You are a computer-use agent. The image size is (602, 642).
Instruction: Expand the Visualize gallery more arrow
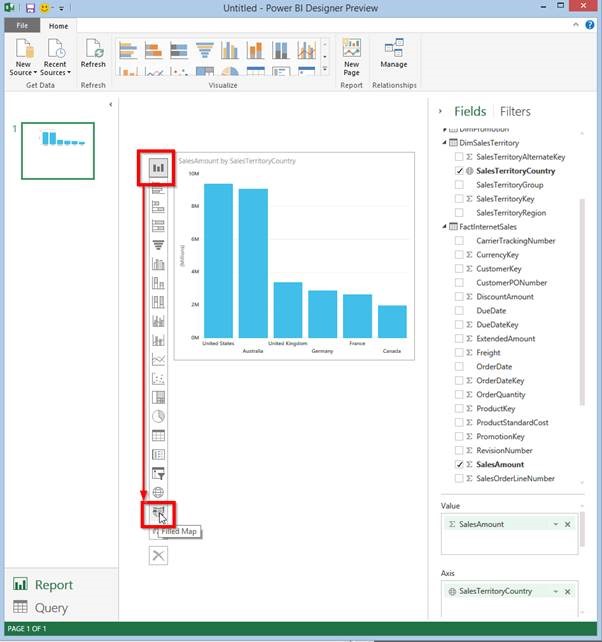click(x=325, y=69)
